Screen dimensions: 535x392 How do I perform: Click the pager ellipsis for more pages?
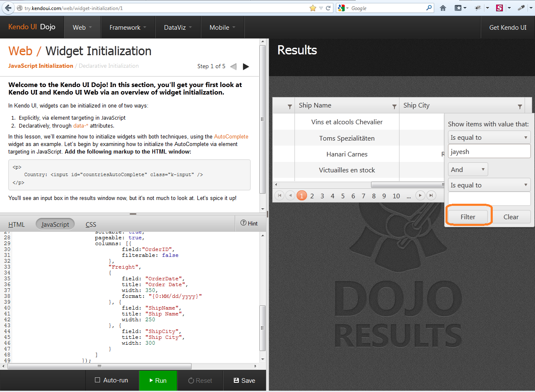pos(409,196)
